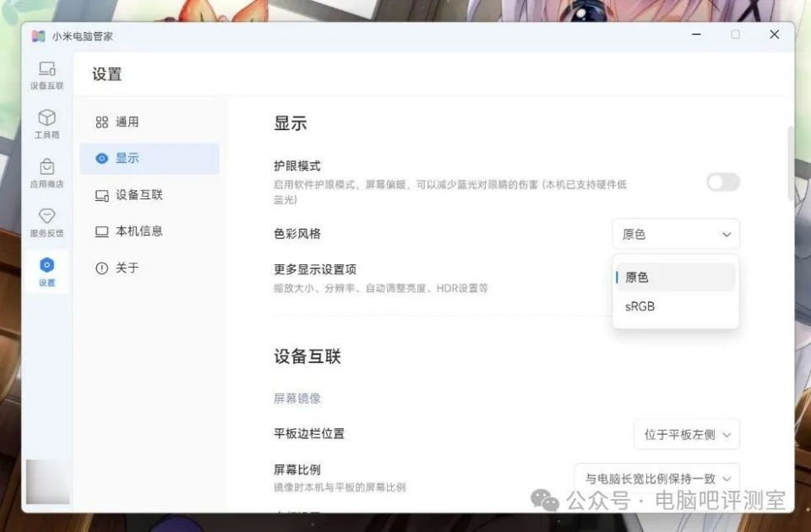Click the laptop icon beside 本机信息
The width and height of the screenshot is (811, 532).
pos(101,231)
